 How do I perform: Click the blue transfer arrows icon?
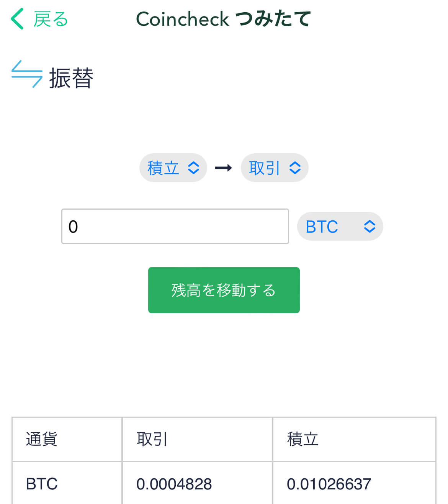tap(27, 74)
